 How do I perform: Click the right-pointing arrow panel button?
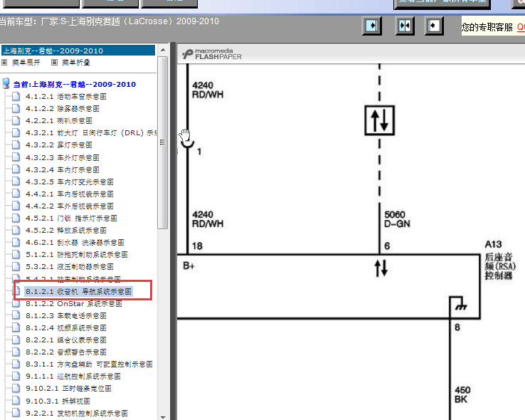coord(372,26)
